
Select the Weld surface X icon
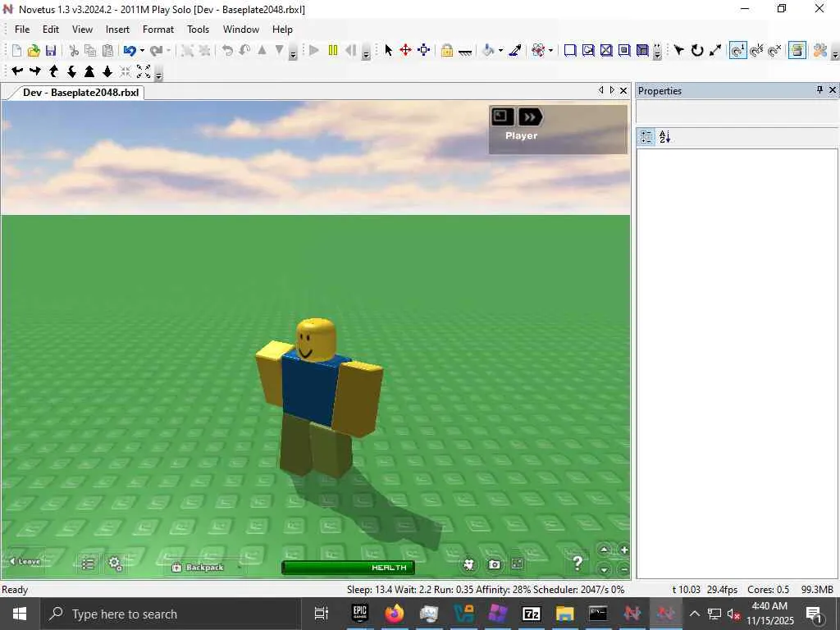pyautogui.click(x=606, y=50)
